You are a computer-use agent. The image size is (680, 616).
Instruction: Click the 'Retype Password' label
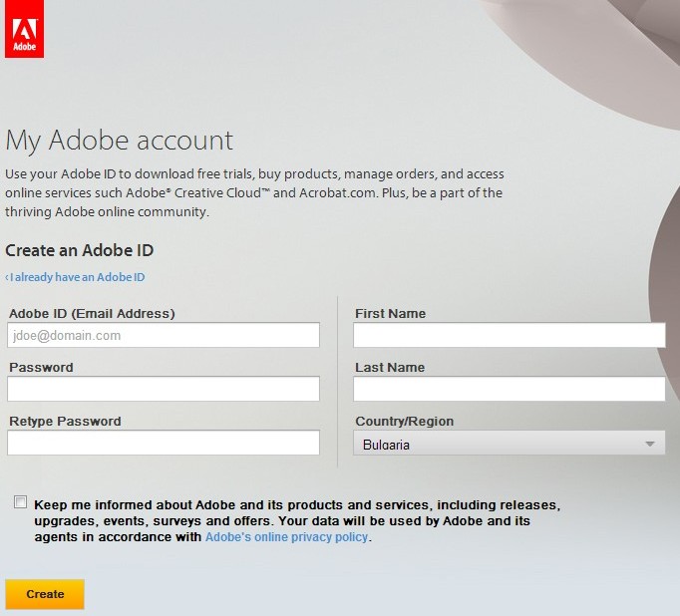[65, 422]
